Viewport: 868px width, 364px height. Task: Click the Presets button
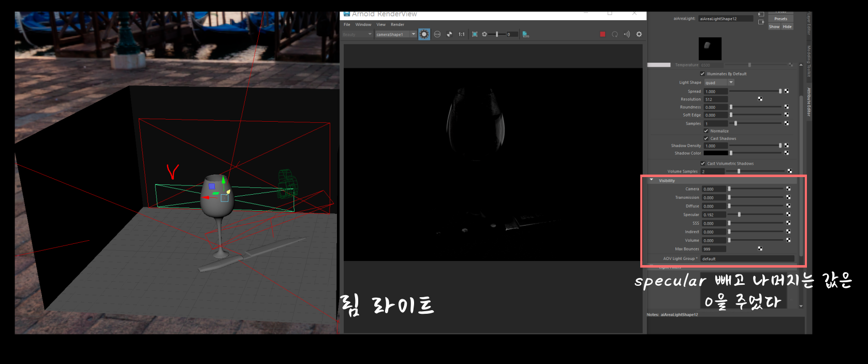(x=781, y=19)
